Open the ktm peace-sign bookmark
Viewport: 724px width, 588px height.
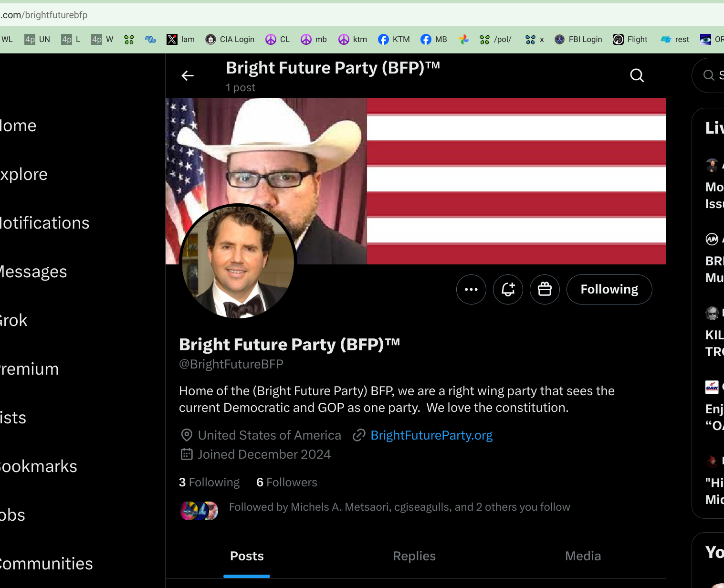click(352, 39)
